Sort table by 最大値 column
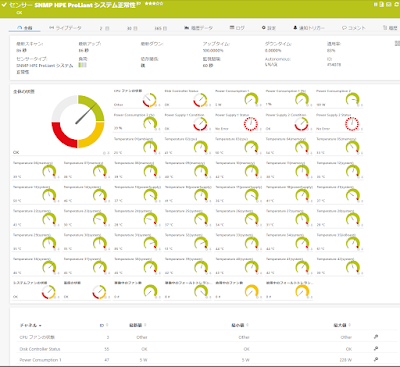This screenshot has height=367, width=400. point(342,325)
